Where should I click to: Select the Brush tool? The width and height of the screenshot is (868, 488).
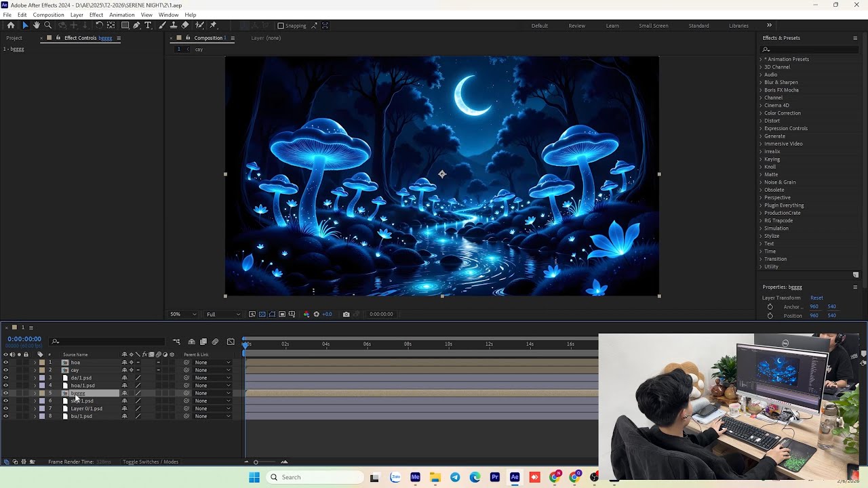pyautogui.click(x=163, y=25)
